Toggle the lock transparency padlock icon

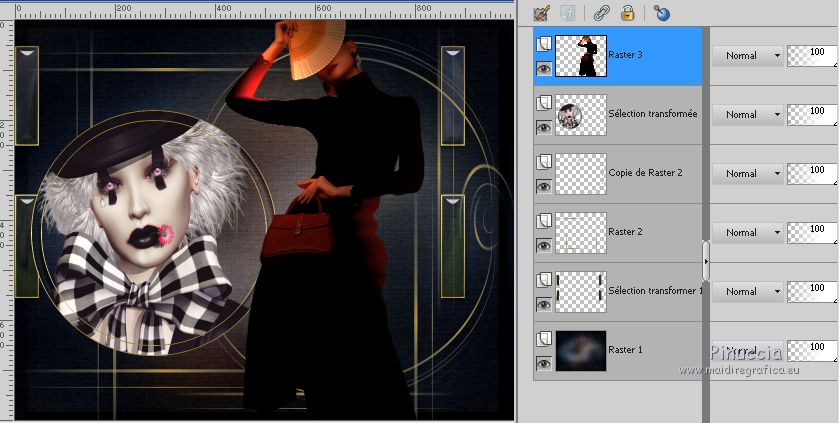tap(628, 13)
